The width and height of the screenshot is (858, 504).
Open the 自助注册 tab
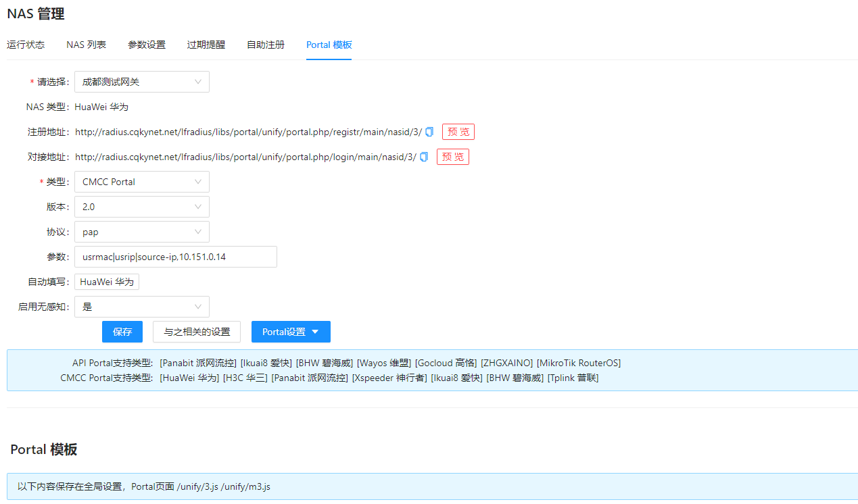coord(266,45)
